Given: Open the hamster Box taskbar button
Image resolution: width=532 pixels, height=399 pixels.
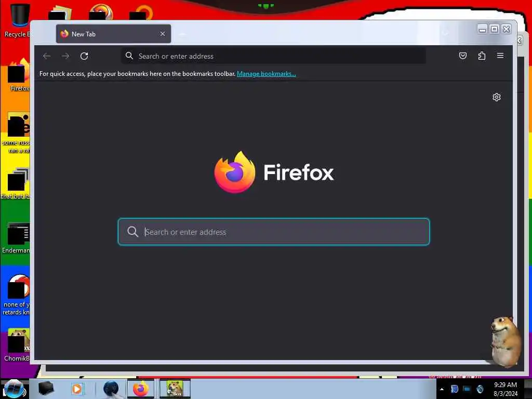Looking at the screenshot, I should [x=175, y=389].
